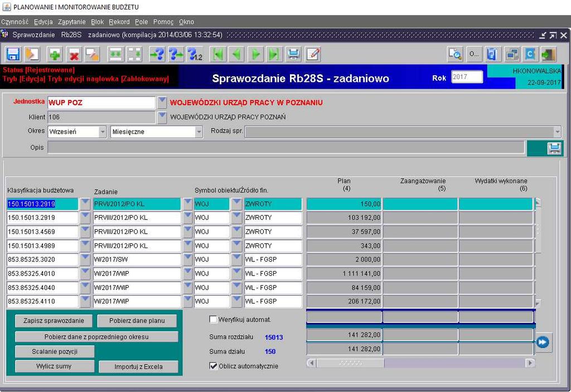Screen dimensions: 571x392
Task: Add a new record with green plus
Action: pyautogui.click(x=55, y=55)
